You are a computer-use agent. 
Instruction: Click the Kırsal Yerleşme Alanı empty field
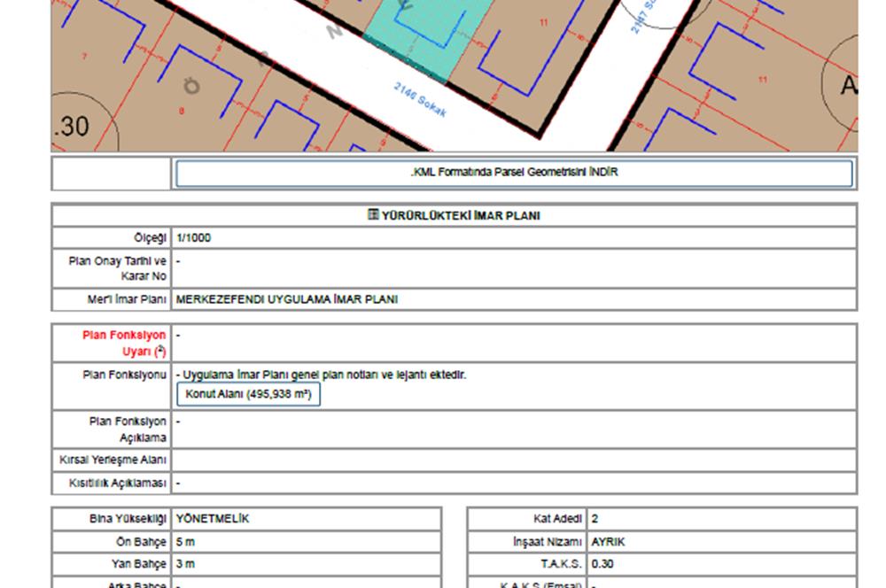pos(514,460)
